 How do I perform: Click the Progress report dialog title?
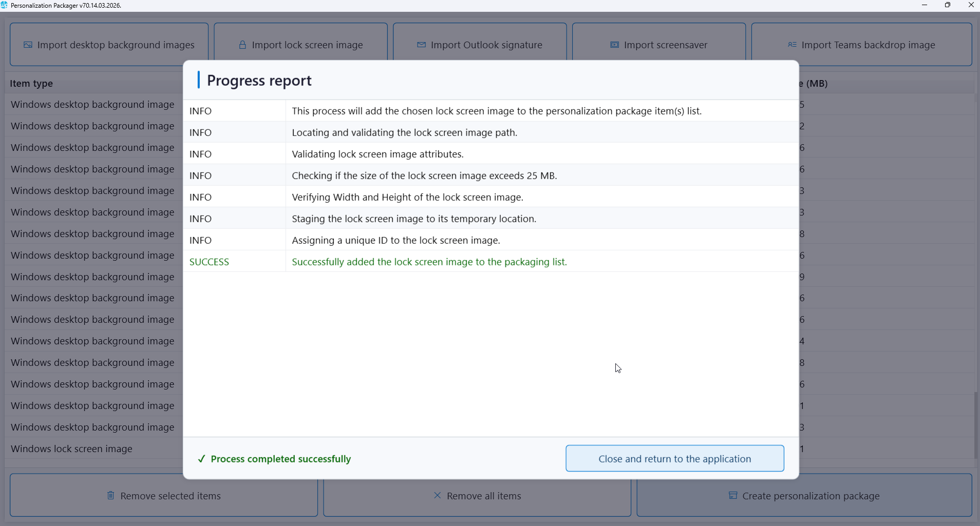click(x=259, y=81)
